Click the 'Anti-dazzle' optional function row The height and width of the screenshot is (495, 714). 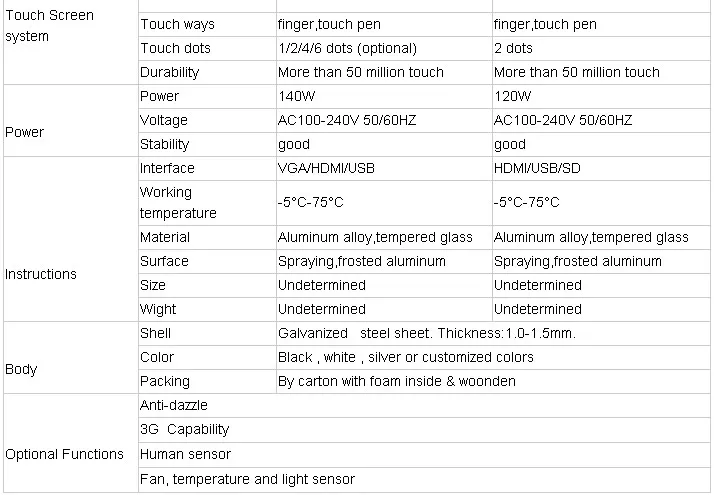click(x=424, y=406)
